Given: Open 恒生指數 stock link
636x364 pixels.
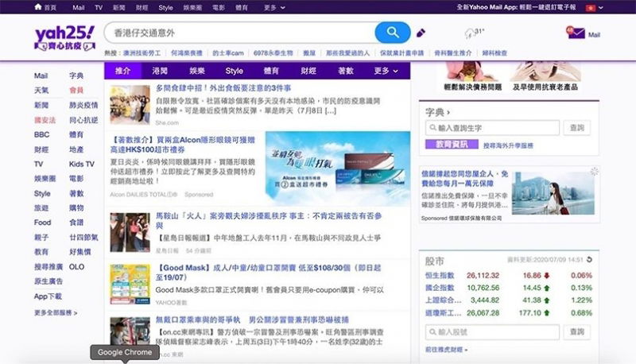Looking at the screenshot, I should click(x=440, y=276).
